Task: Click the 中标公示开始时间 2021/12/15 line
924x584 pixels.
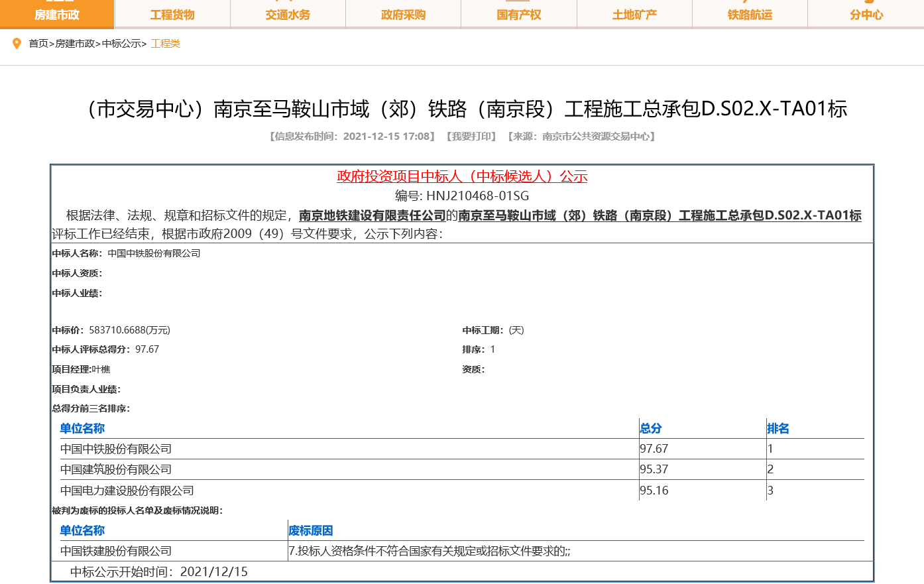Action: pyautogui.click(x=159, y=571)
